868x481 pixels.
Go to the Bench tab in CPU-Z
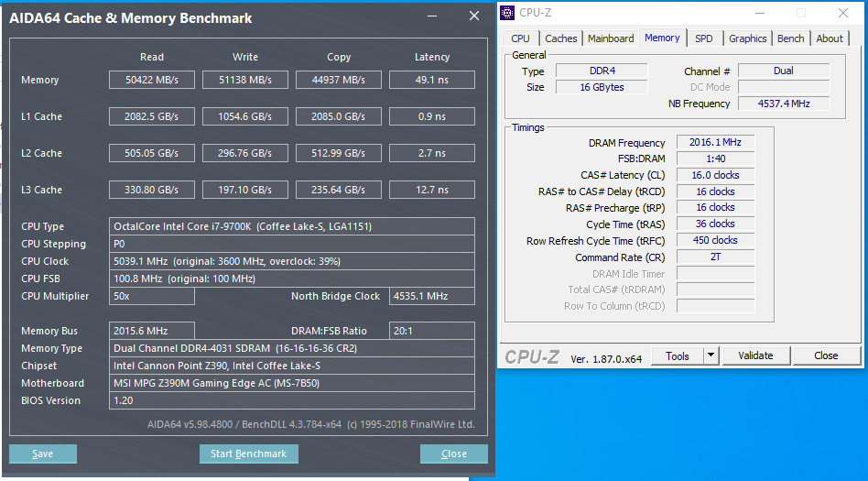tap(790, 38)
